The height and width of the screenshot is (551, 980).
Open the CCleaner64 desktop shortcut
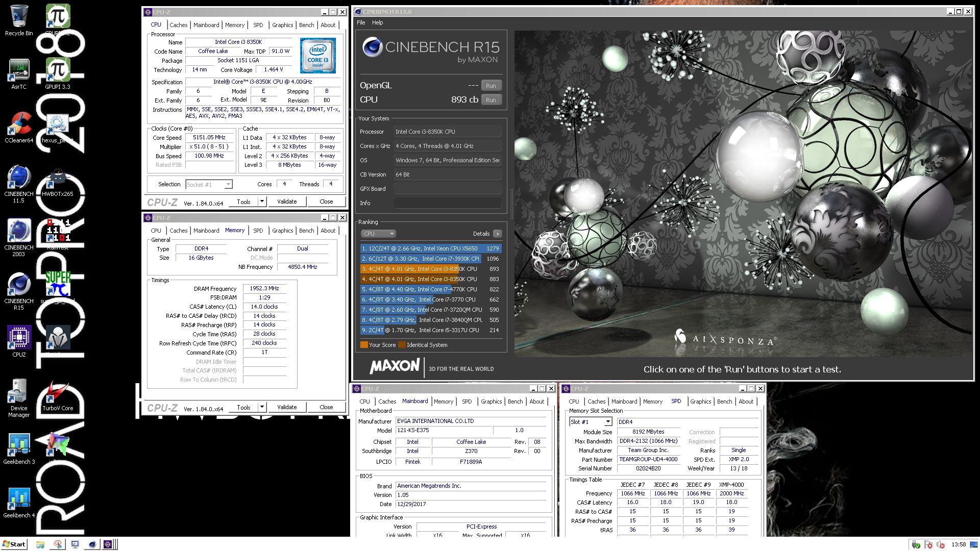[x=19, y=128]
